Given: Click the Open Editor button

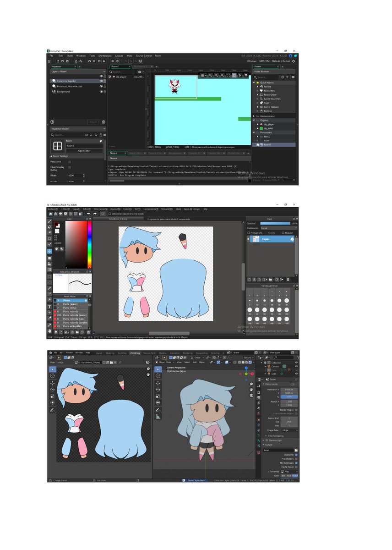Looking at the screenshot, I should tap(84, 151).
